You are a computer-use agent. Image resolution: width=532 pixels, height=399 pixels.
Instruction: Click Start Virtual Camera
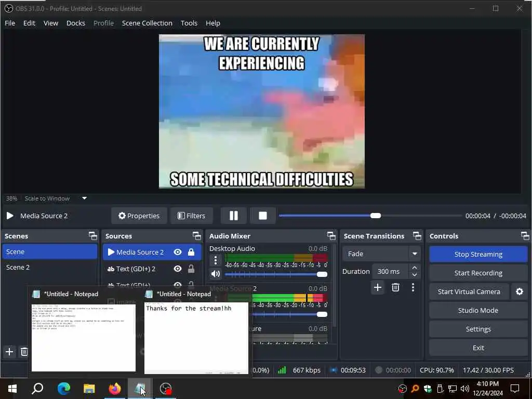pyautogui.click(x=469, y=292)
